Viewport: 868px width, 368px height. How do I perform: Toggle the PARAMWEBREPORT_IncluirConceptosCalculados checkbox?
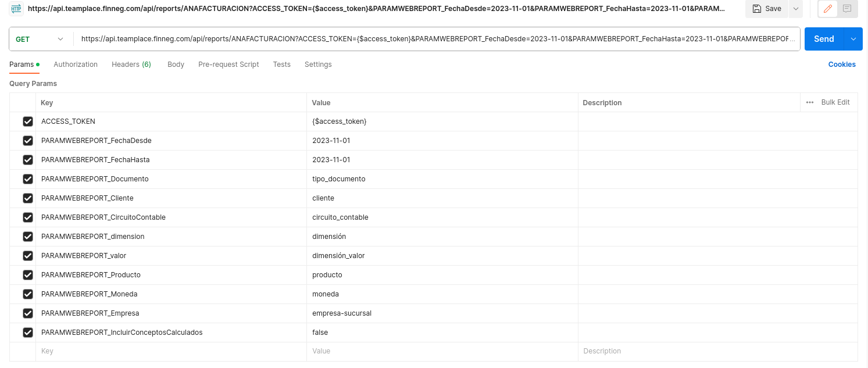[27, 333]
